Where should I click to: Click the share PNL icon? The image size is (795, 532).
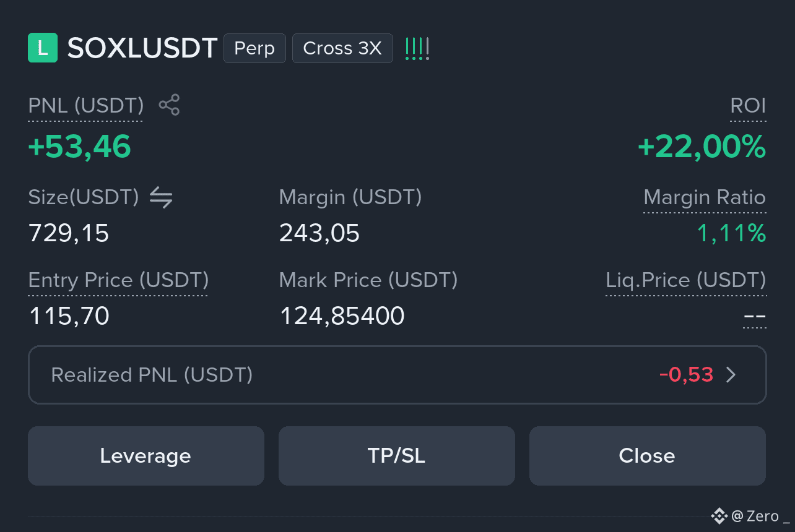pos(169,105)
